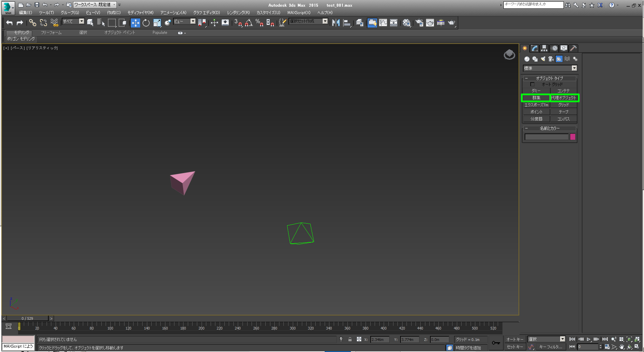Open the Utilities hammer panel

coord(573,48)
